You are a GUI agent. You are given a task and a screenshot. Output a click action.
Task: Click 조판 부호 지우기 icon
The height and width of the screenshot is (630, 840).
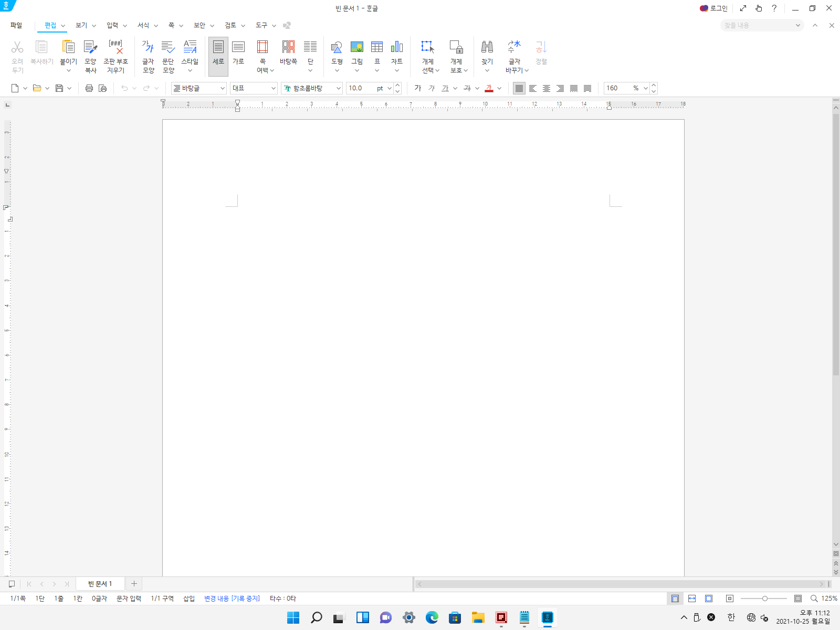(115, 47)
